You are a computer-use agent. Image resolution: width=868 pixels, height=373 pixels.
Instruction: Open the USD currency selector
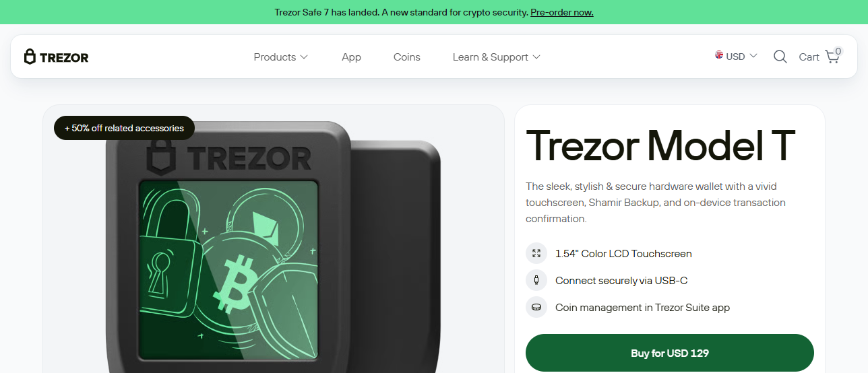[736, 57]
